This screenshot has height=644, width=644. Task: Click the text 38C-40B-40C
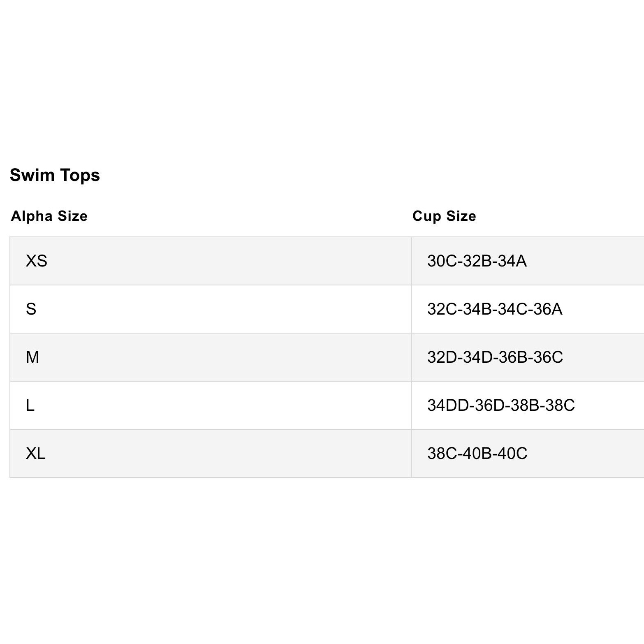(477, 454)
